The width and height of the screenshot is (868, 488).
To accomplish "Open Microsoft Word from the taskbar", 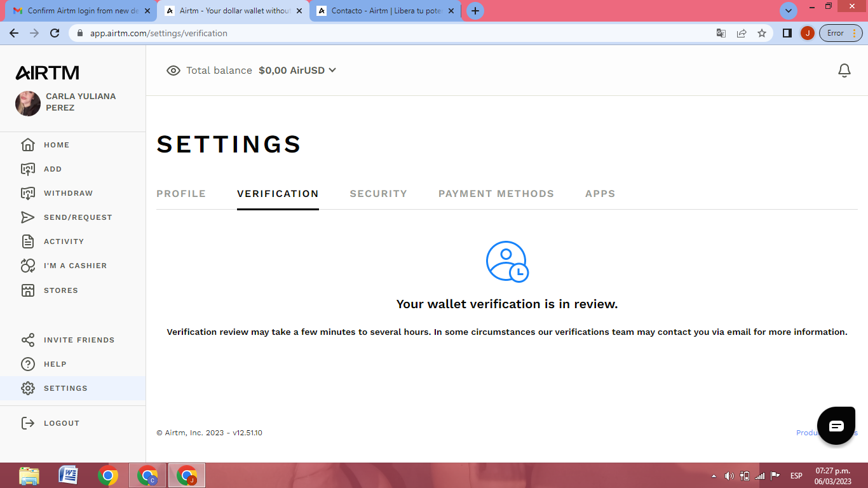I will click(68, 475).
